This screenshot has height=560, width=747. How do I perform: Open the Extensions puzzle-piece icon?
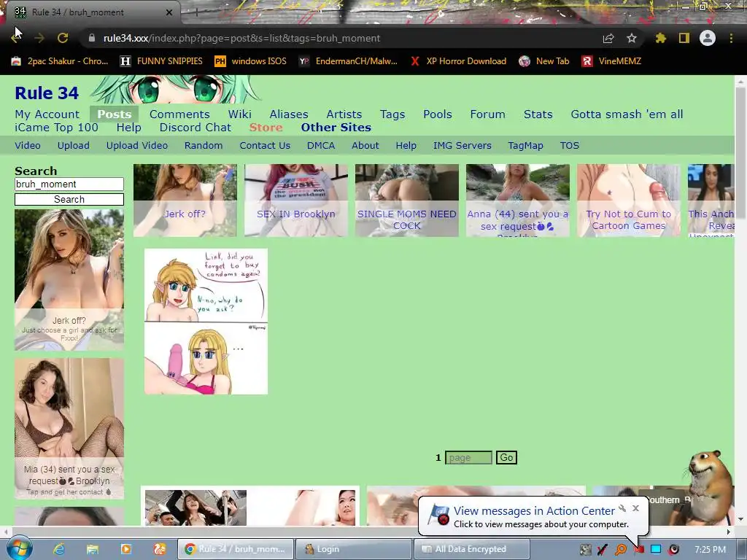coord(660,38)
